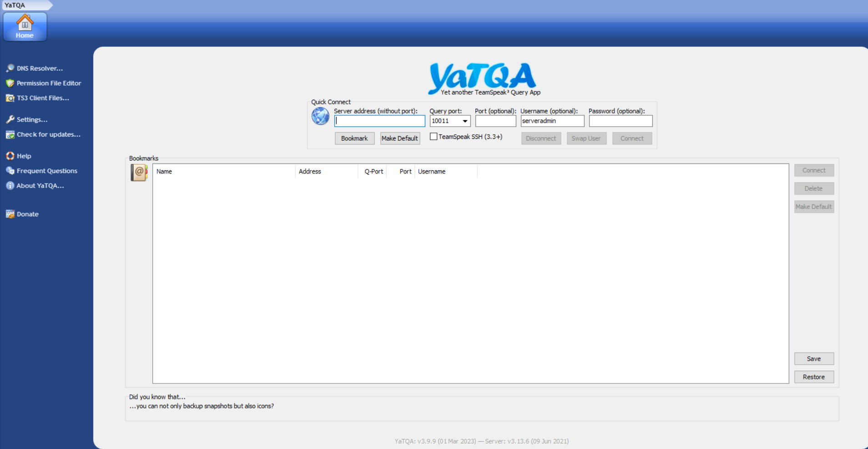The height and width of the screenshot is (449, 868).
Task: Click the Frequent Questions chat icon
Action: click(x=10, y=171)
